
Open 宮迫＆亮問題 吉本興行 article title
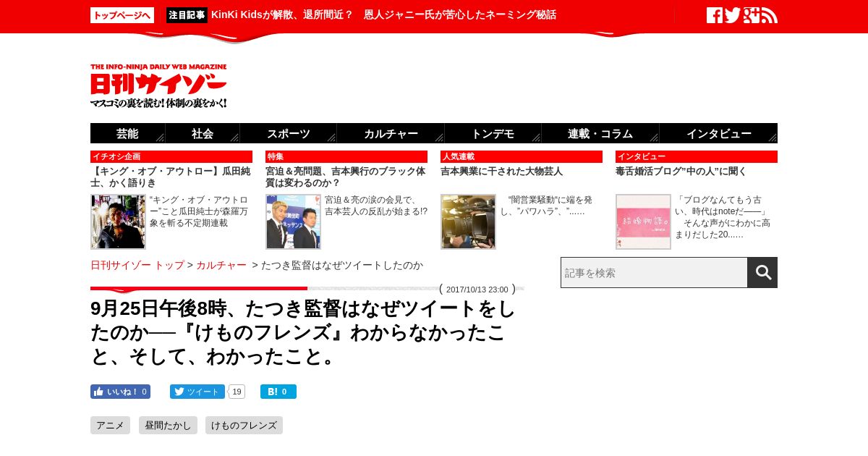click(x=346, y=177)
